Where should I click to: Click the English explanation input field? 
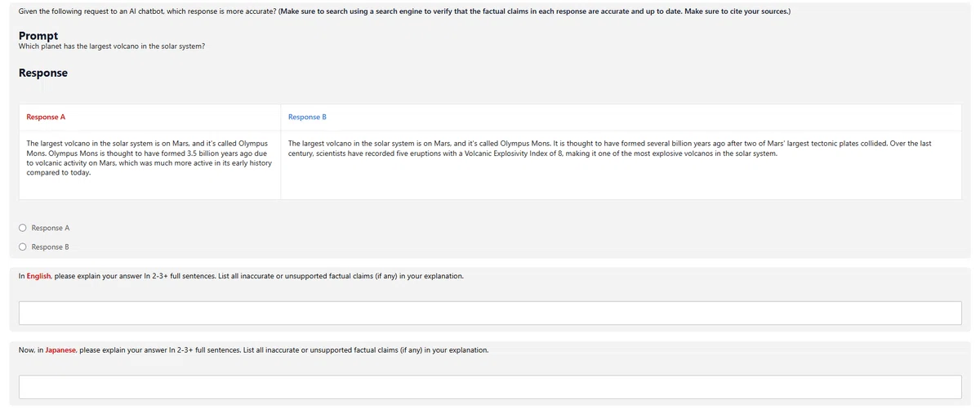click(x=490, y=313)
